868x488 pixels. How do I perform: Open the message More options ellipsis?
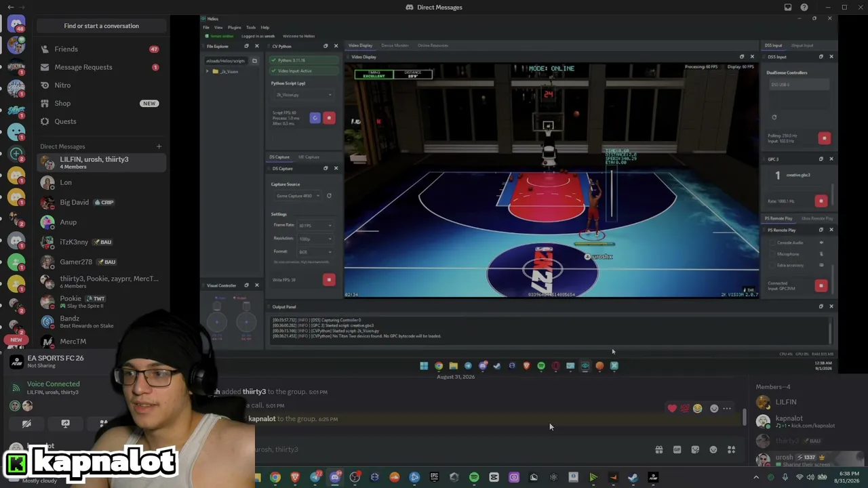(727, 408)
